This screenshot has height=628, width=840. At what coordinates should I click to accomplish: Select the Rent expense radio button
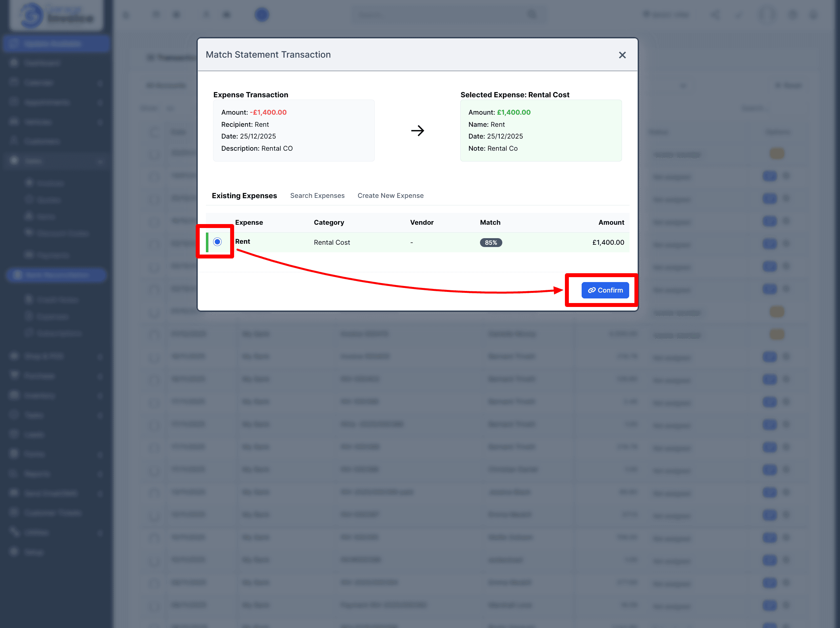(217, 242)
